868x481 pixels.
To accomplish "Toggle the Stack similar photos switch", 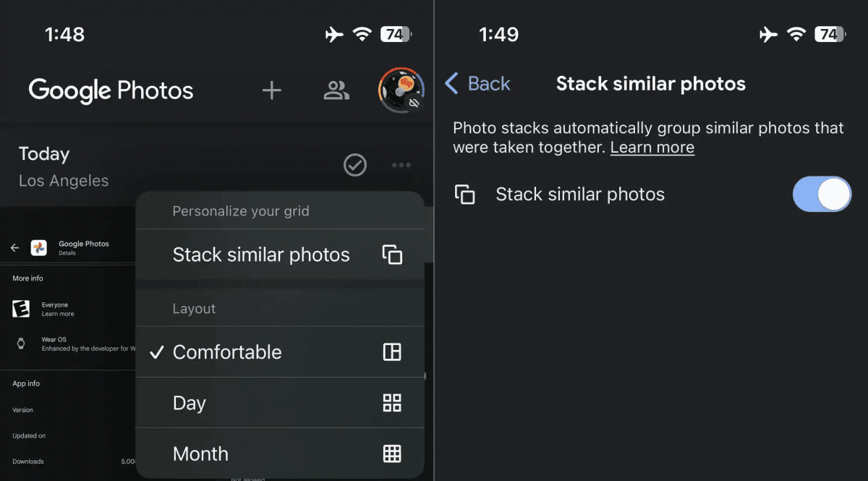I will coord(822,194).
